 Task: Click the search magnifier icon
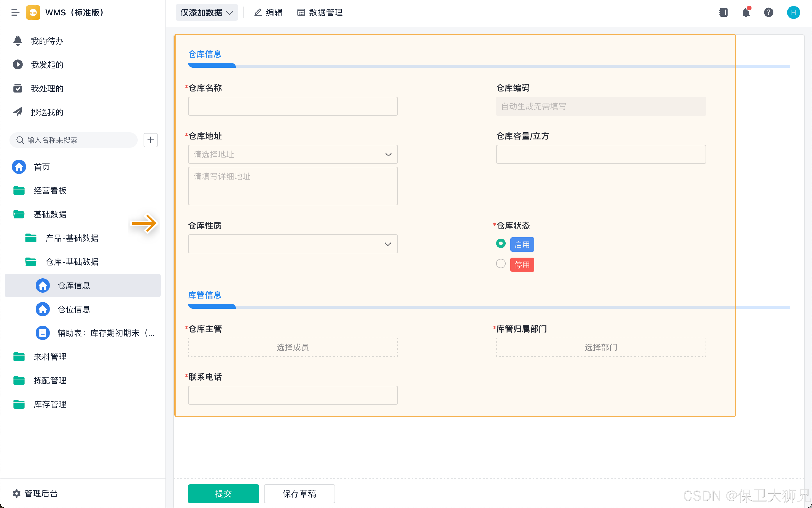[x=20, y=140]
